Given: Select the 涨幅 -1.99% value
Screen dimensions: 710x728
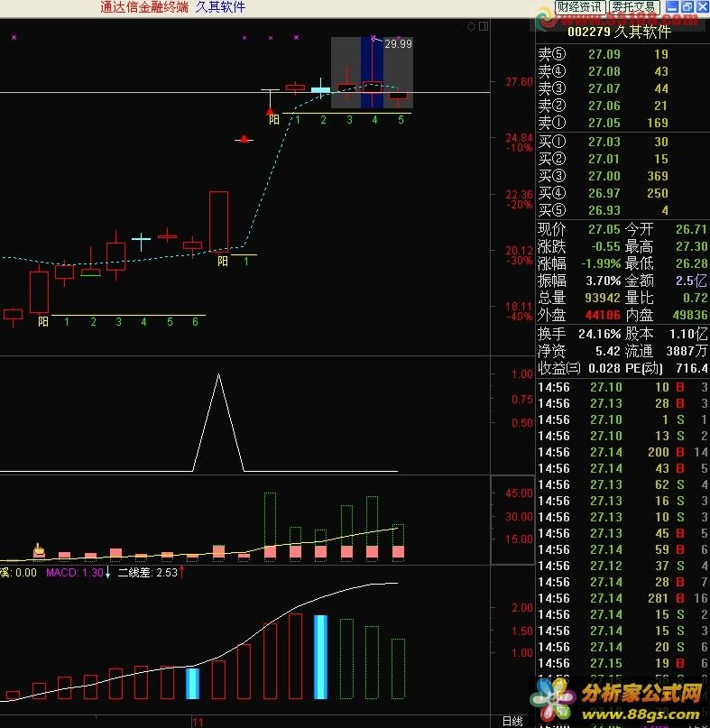Looking at the screenshot, I should tap(601, 263).
